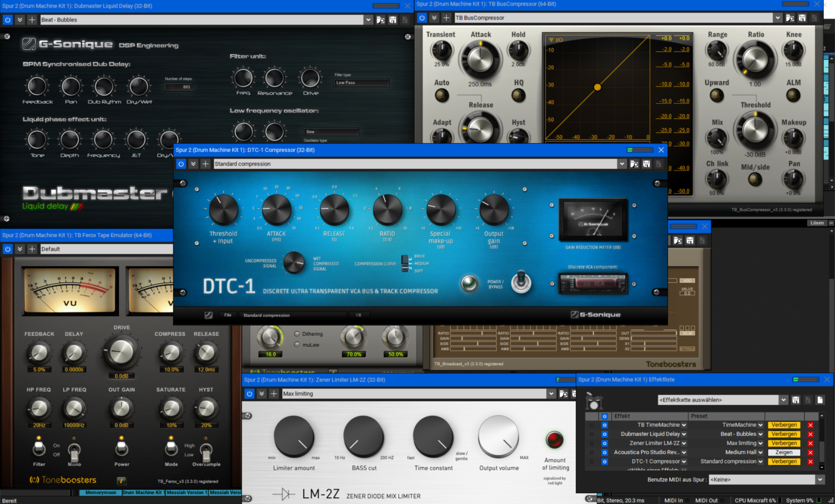Flip the POWER/BYPASS switch on DTC-1

pyautogui.click(x=521, y=283)
